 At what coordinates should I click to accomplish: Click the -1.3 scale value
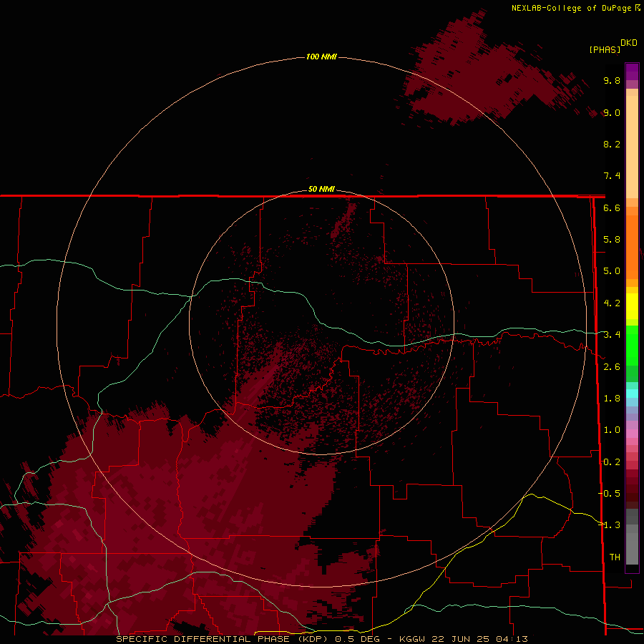610,525
